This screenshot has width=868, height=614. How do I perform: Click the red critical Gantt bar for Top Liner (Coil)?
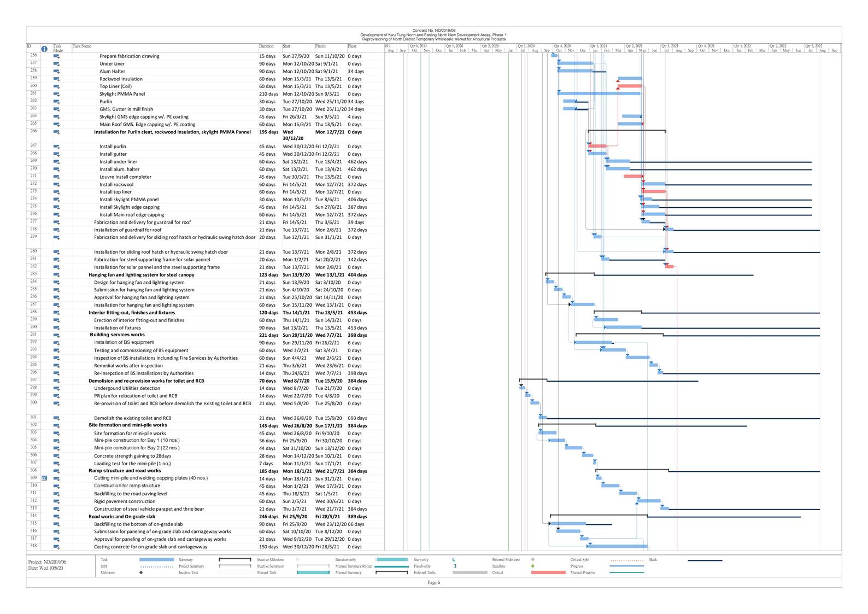click(629, 86)
